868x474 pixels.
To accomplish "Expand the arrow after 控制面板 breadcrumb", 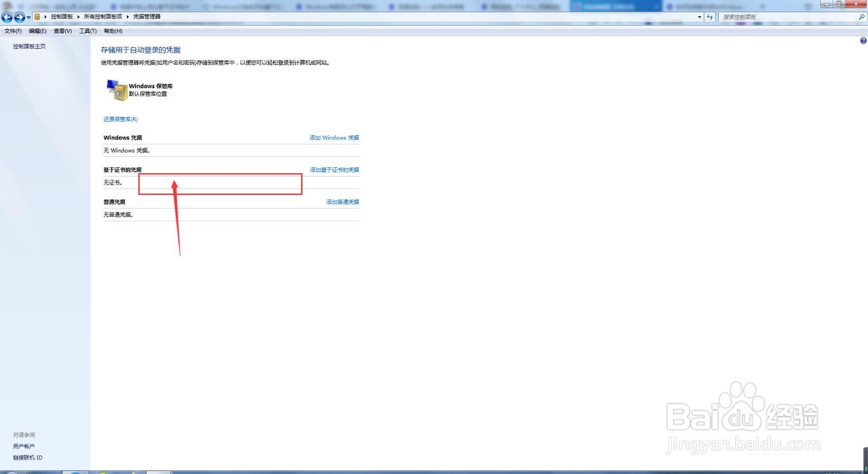I will (79, 17).
